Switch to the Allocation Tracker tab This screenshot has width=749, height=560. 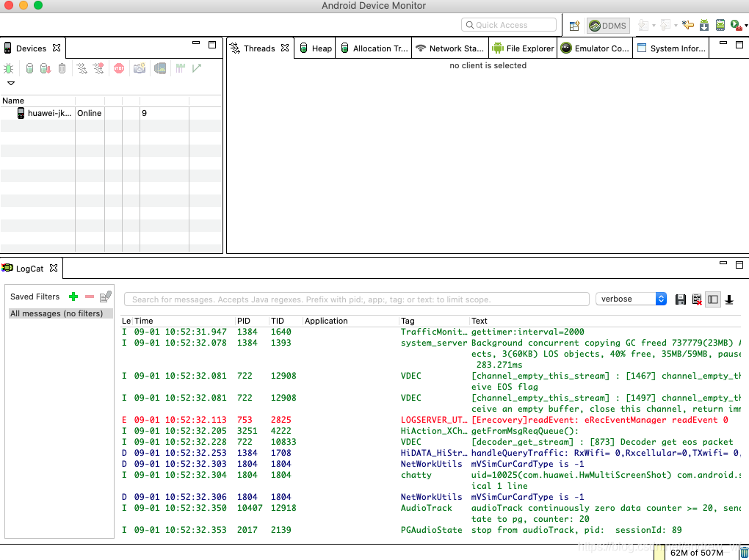click(374, 48)
